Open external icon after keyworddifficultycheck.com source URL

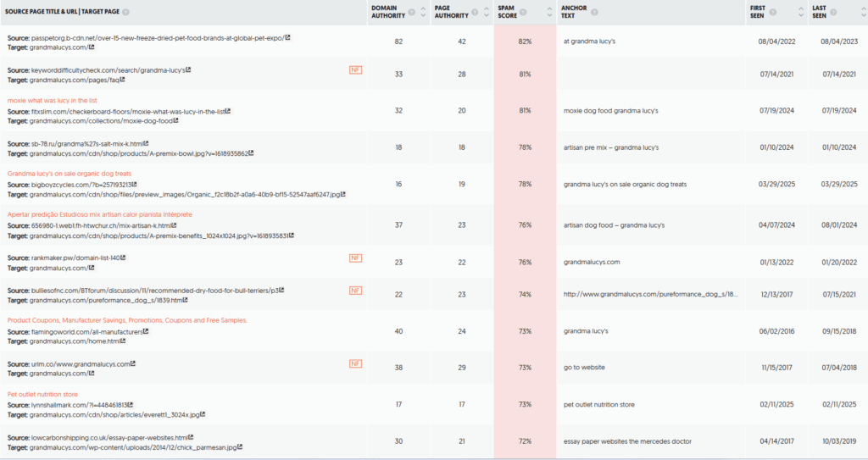[188, 69]
